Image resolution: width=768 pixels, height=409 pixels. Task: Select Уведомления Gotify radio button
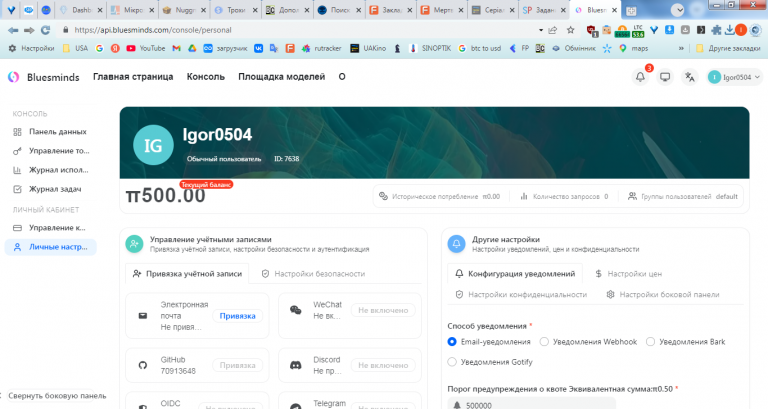coord(452,362)
